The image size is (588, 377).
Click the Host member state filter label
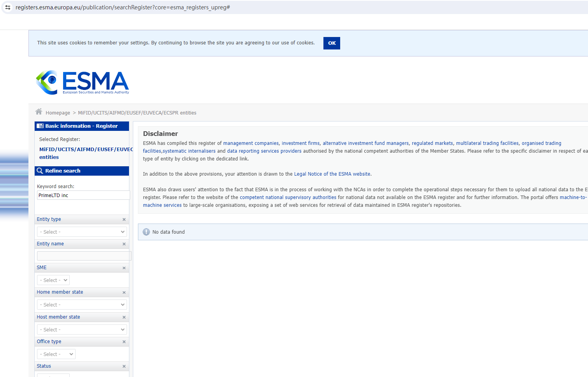[58, 317]
